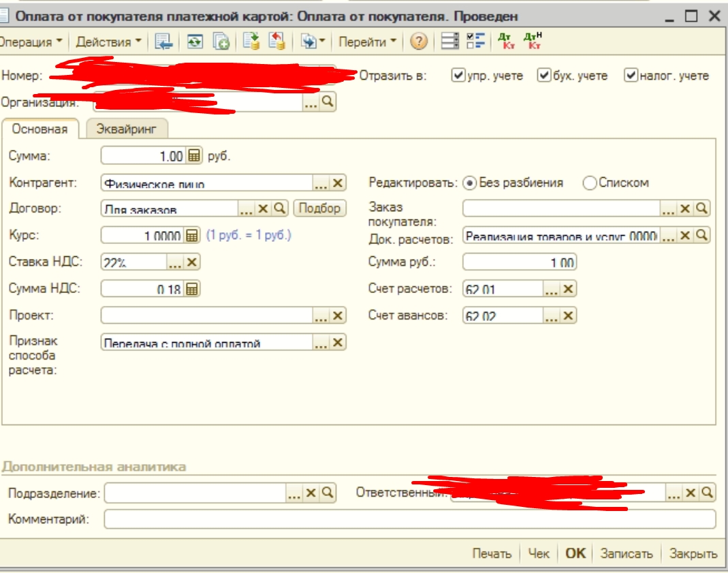Switch to the Эквайринг tab

127,129
